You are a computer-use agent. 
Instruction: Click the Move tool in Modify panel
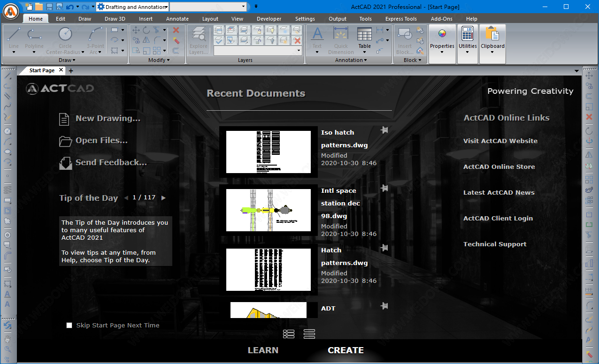click(x=136, y=30)
